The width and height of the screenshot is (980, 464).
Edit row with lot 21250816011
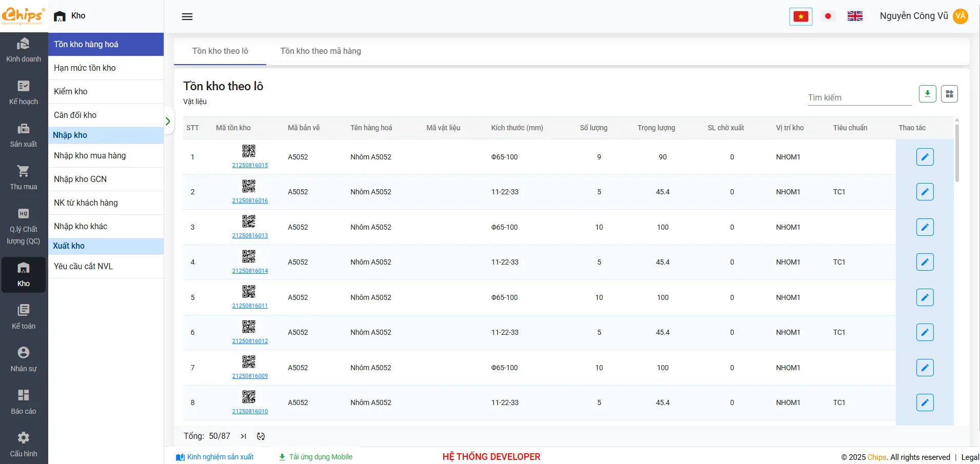(x=925, y=297)
